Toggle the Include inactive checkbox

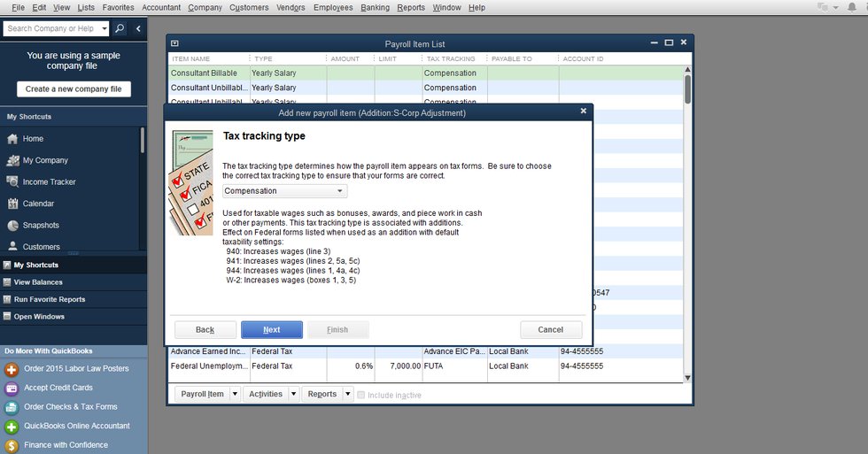tap(360, 395)
